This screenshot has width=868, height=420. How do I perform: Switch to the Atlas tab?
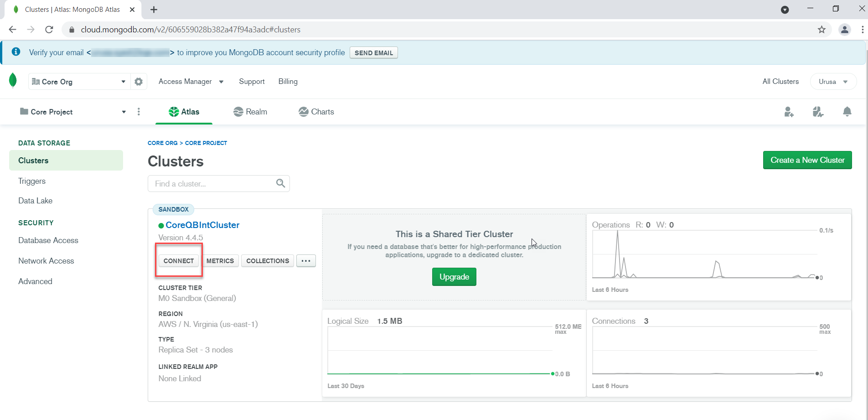[x=184, y=112]
